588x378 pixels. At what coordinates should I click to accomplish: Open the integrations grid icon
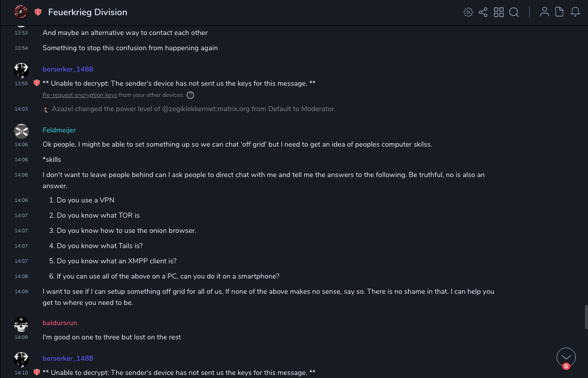[499, 12]
